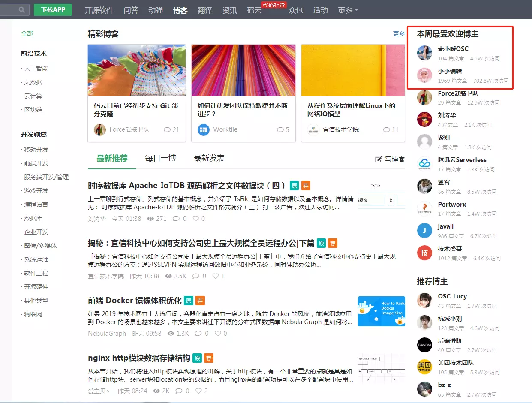The width and height of the screenshot is (532, 403).
Task: Open the TsFile article thumbnail
Action: 382,195
